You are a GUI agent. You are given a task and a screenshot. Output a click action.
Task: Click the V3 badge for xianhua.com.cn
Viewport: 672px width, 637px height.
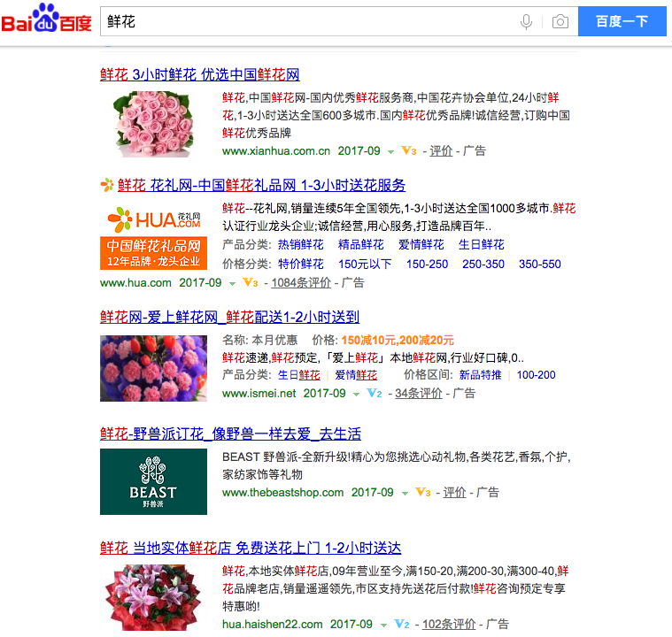click(409, 150)
